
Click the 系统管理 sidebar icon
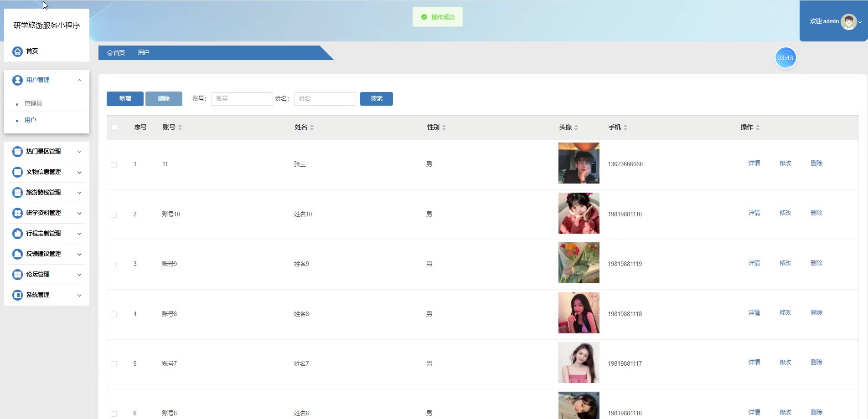17,295
